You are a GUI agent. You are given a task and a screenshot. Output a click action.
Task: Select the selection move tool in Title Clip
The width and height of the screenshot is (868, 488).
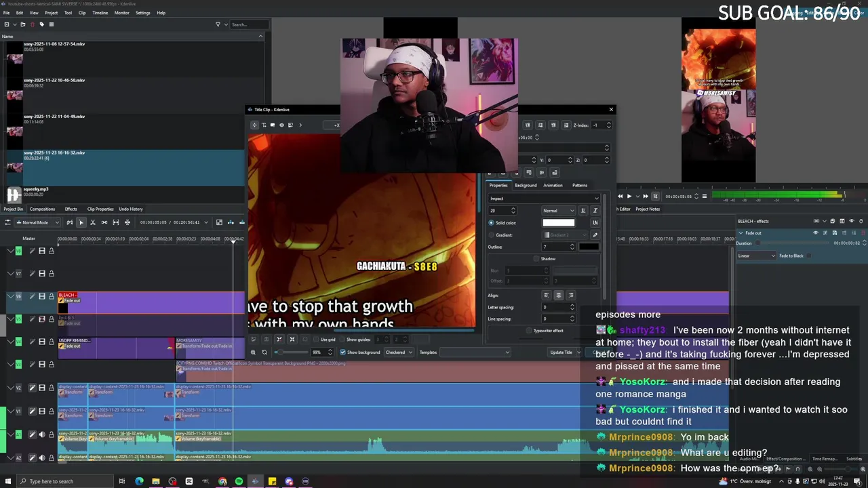(x=254, y=125)
